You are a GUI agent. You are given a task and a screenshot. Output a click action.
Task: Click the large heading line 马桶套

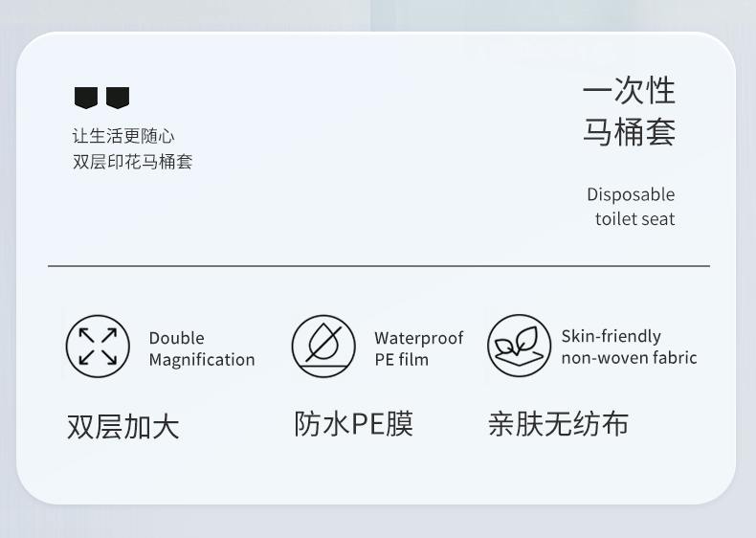coord(629,132)
